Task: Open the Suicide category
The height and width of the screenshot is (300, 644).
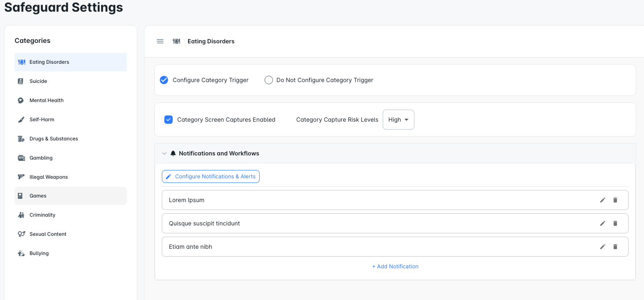Action: point(71,81)
